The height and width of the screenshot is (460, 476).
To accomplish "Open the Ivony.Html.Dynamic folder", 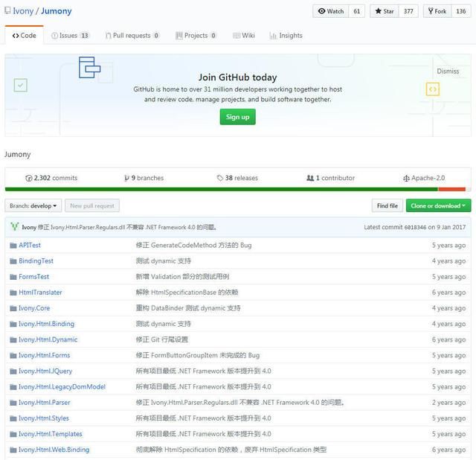I will pyautogui.click(x=48, y=339).
